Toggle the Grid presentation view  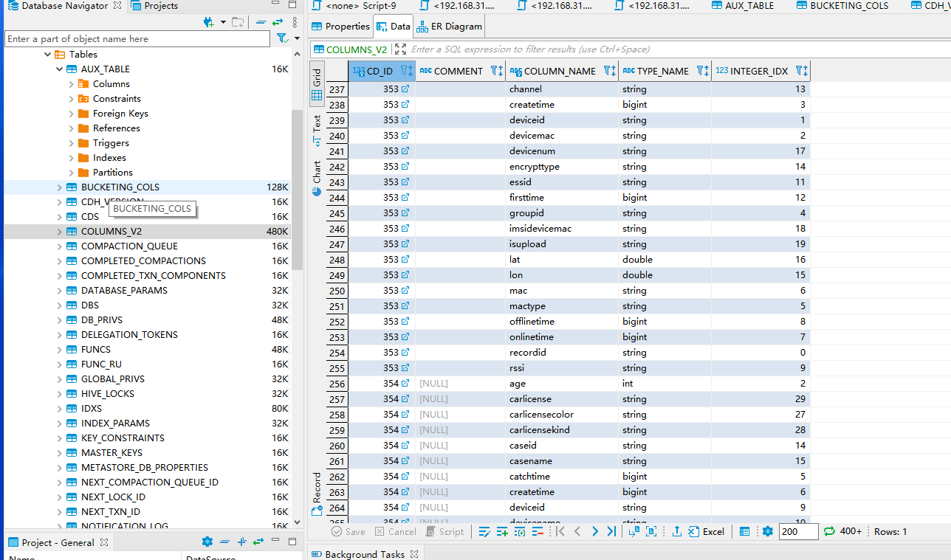pos(317,85)
